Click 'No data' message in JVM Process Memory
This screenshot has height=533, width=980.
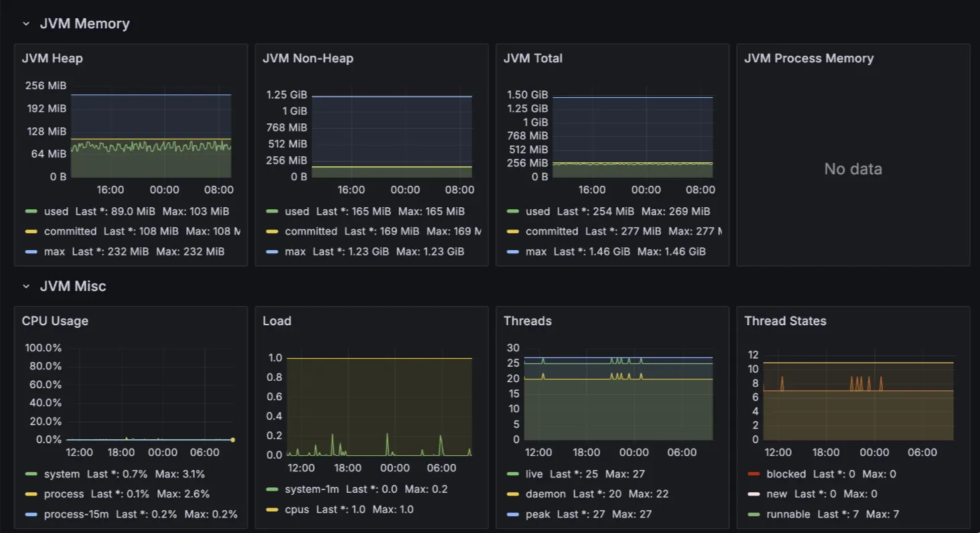[853, 169]
